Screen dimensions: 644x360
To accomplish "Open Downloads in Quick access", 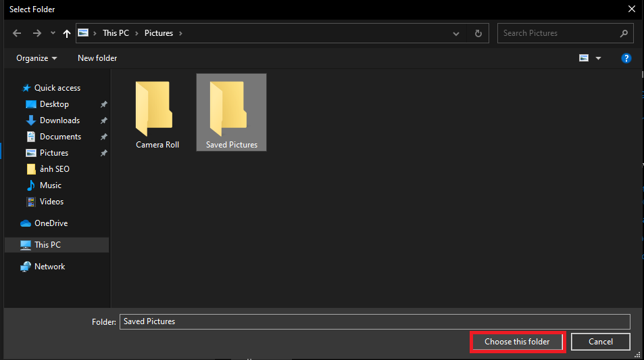I will tap(59, 120).
